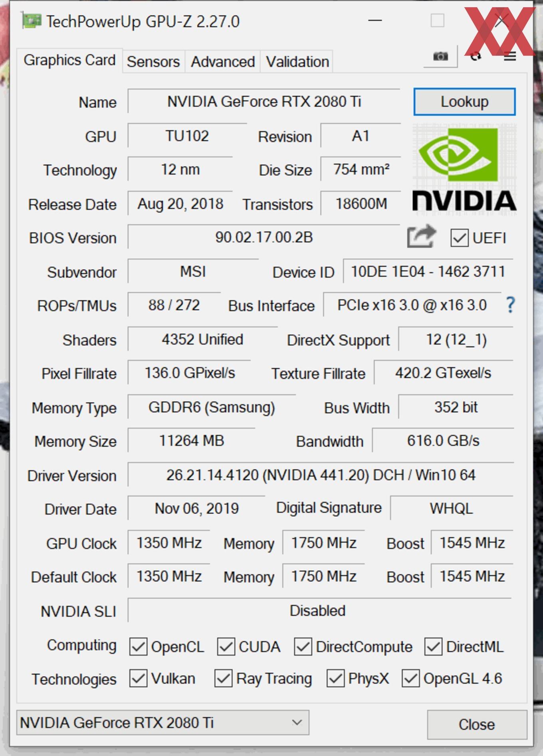Click the Lookup button
The width and height of the screenshot is (543, 756).
click(464, 102)
